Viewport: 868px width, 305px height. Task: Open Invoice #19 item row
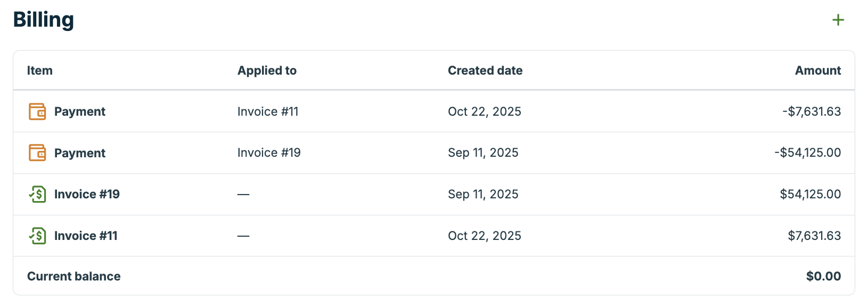pyautogui.click(x=87, y=194)
